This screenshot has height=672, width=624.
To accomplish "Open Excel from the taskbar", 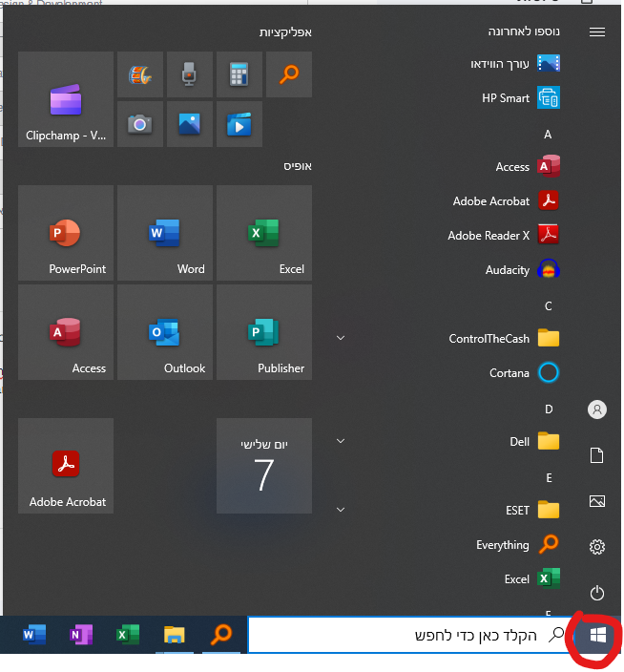I will tap(128, 635).
